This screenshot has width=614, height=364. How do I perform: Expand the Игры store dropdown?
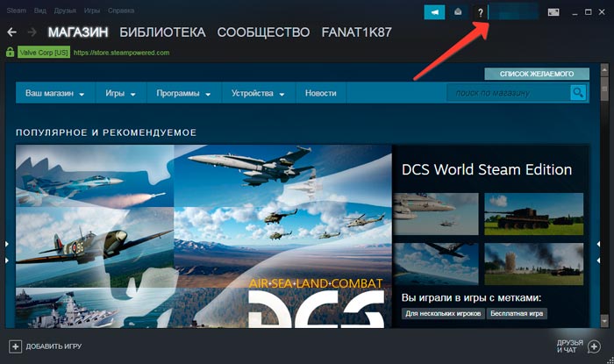(121, 93)
